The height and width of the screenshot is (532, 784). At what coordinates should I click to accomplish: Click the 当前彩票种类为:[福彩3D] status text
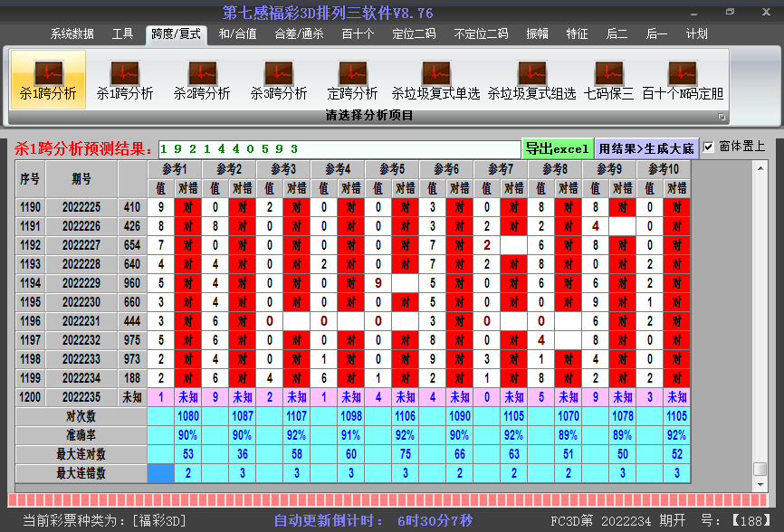click(x=104, y=521)
